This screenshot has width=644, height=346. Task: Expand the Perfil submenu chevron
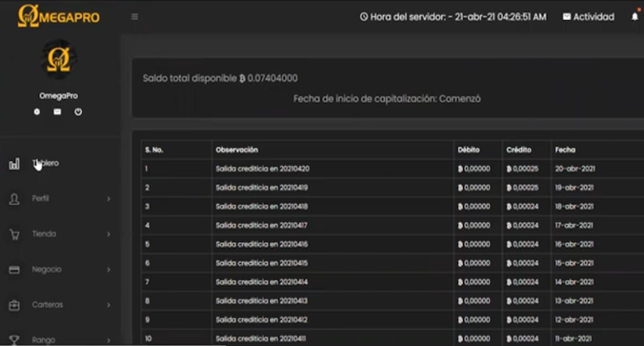pyautogui.click(x=109, y=199)
